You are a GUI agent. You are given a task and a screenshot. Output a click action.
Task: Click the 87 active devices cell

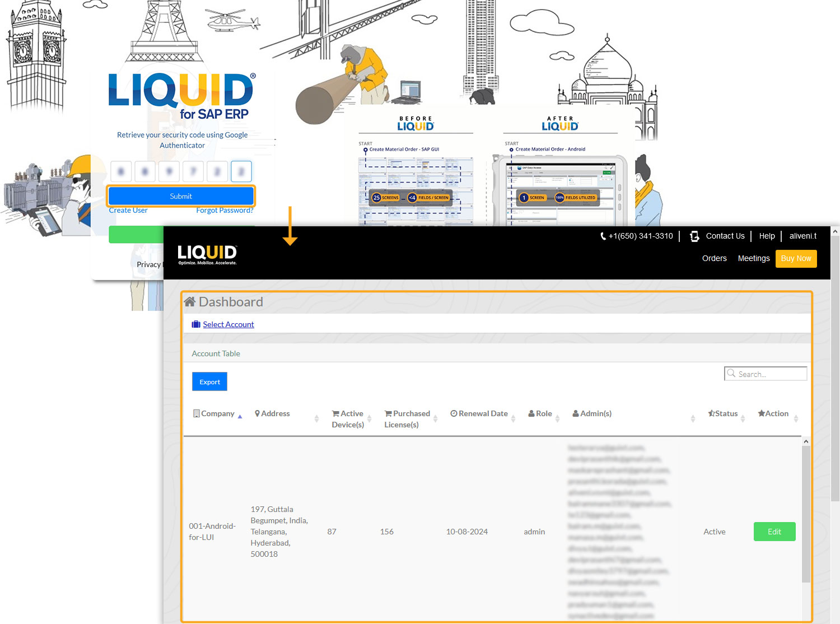(332, 532)
